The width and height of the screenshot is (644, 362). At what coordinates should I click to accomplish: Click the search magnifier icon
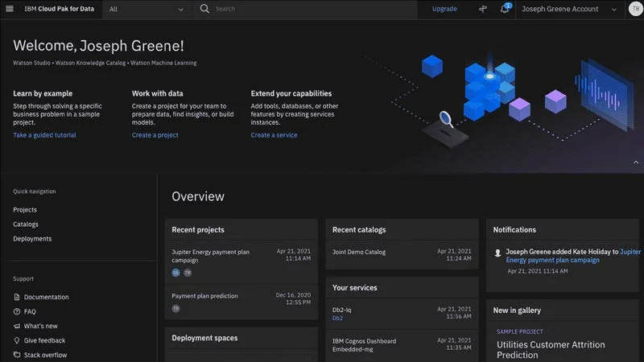tap(204, 9)
